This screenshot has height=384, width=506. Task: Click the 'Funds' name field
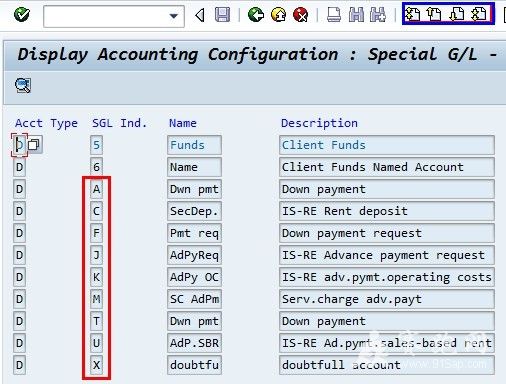[x=194, y=145]
